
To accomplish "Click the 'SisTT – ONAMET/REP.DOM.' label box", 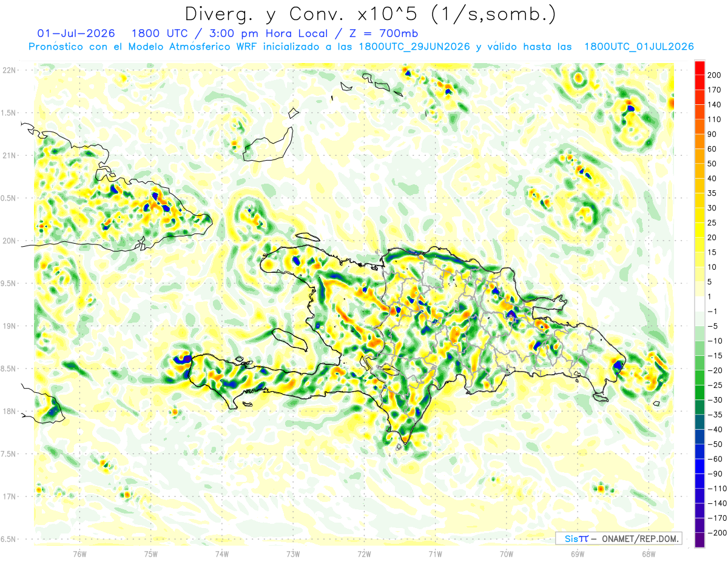I will tap(618, 538).
